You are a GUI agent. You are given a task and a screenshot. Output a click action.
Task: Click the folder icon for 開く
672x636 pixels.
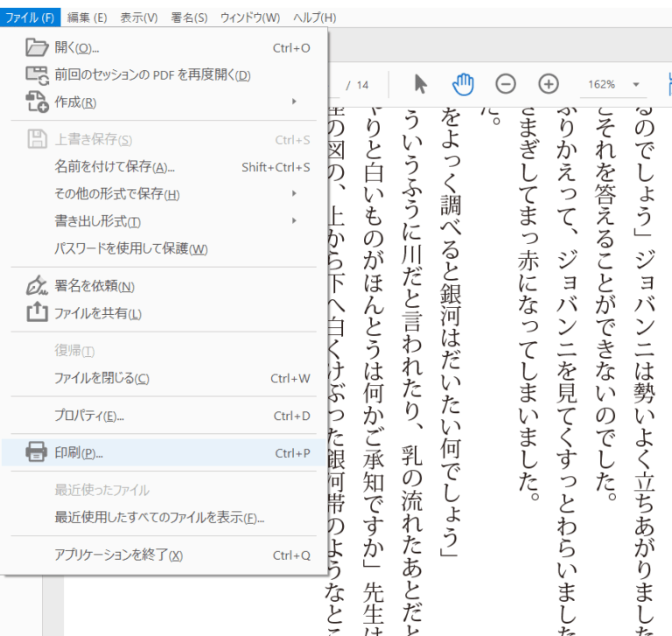click(37, 47)
